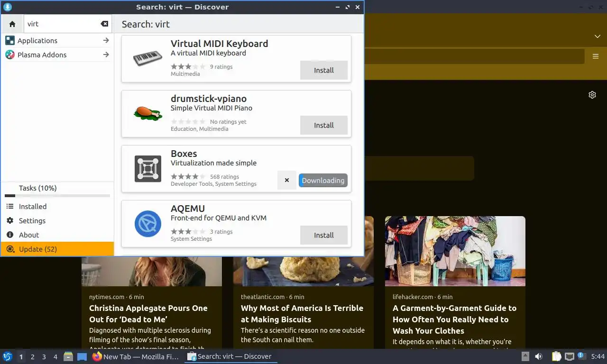Install drumstick-vpiano
Viewport: 607px width, 364px height.
[324, 125]
